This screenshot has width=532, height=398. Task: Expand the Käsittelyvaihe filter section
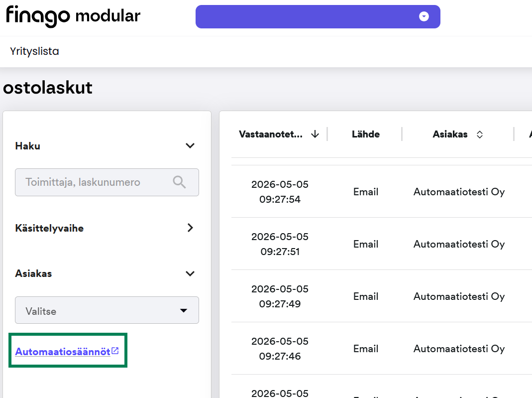click(190, 228)
